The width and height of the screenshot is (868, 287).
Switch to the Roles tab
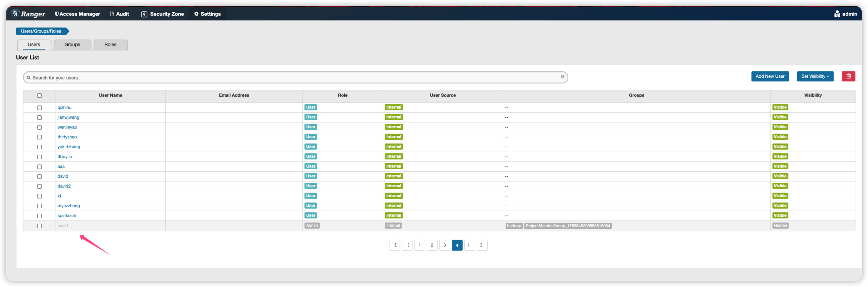click(x=110, y=45)
